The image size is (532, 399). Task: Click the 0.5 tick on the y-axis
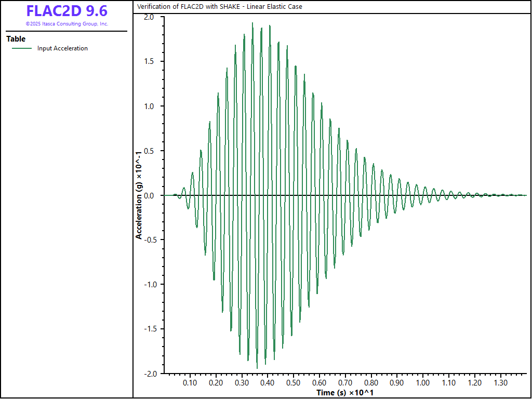pyautogui.click(x=150, y=151)
